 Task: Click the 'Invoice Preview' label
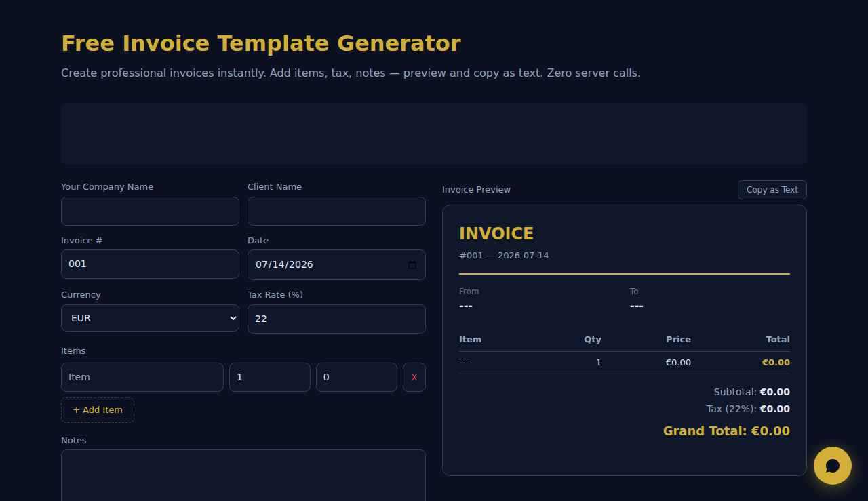(x=476, y=190)
